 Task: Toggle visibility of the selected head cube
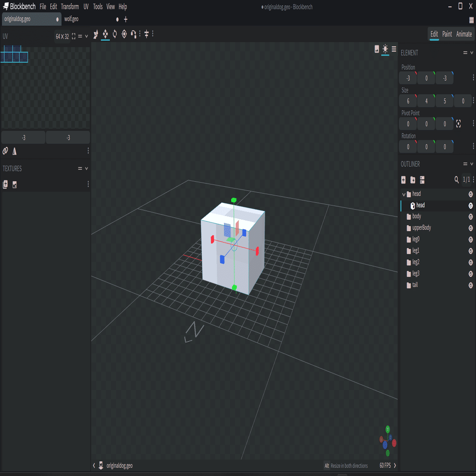471,206
